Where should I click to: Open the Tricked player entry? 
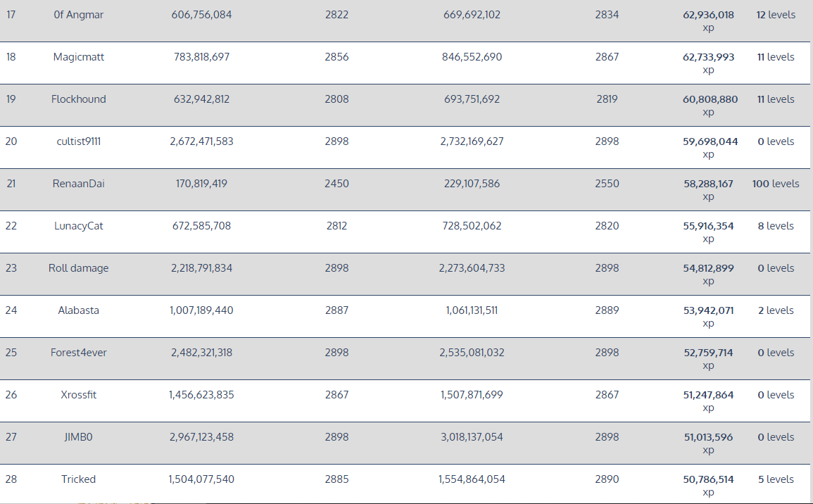coord(78,479)
